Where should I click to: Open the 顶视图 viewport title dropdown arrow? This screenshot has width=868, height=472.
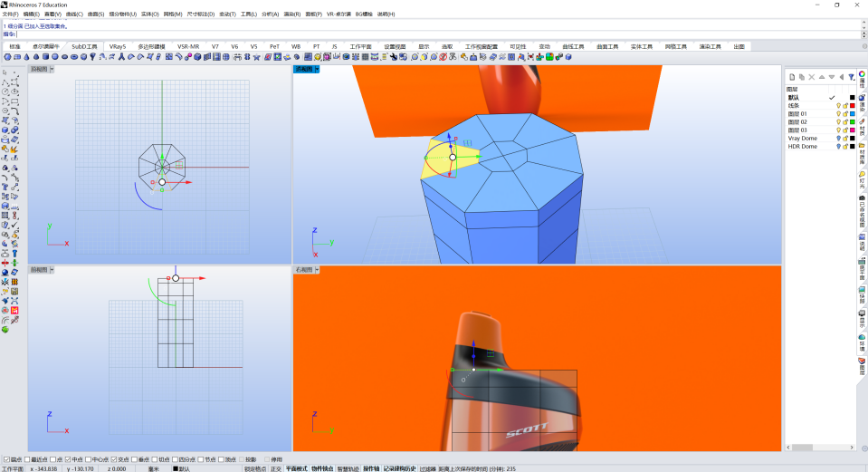point(52,69)
